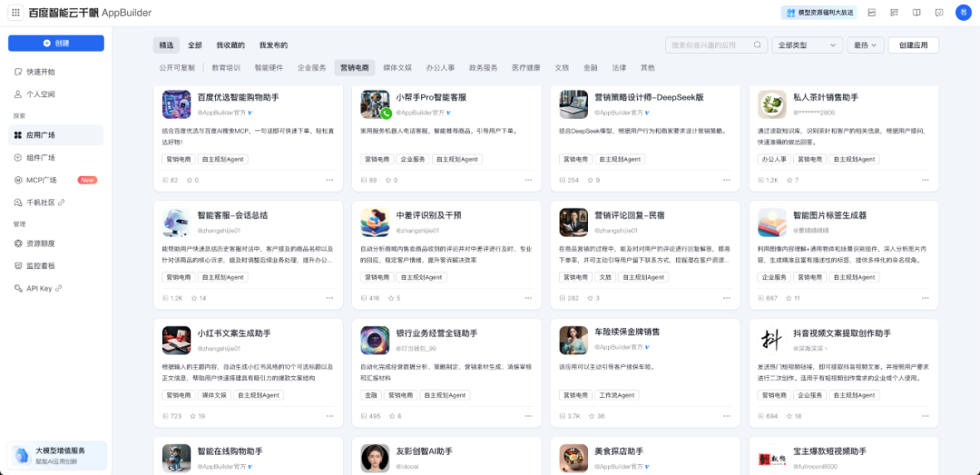
Task: Open the 模型资源福利大放送 banner
Action: (818, 13)
